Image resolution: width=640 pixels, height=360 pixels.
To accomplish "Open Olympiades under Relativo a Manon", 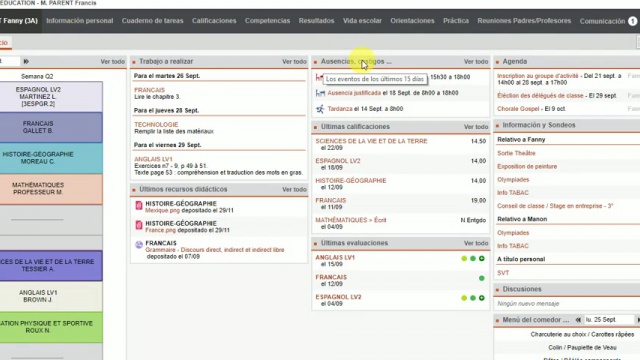I will coord(513,233).
